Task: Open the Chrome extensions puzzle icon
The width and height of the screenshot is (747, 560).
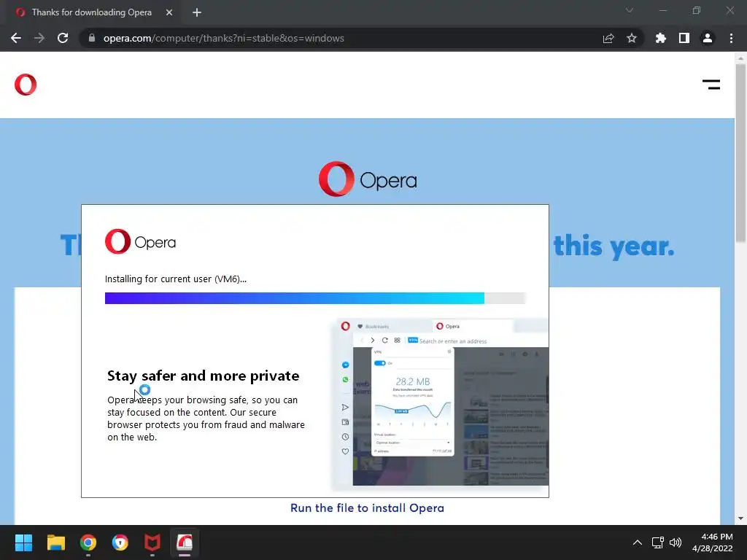Action: click(661, 38)
